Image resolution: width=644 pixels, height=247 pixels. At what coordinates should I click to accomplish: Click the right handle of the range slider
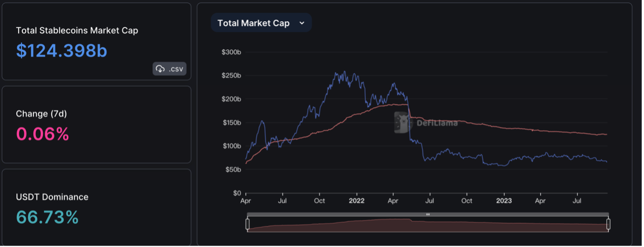coord(608,224)
